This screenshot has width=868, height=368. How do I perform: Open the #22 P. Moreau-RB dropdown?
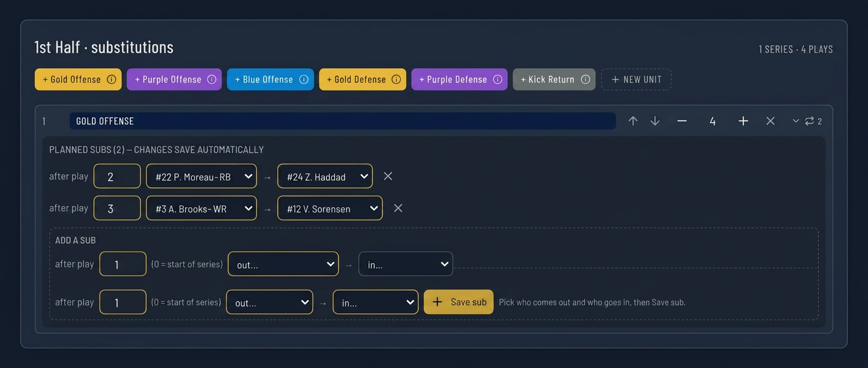pos(202,176)
